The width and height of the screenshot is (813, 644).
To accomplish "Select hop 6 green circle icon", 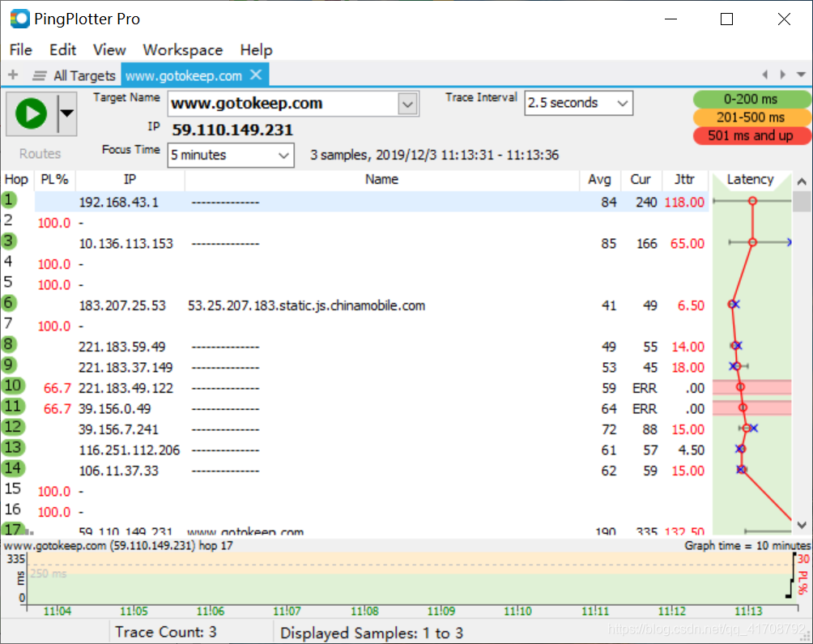I will 9,303.
